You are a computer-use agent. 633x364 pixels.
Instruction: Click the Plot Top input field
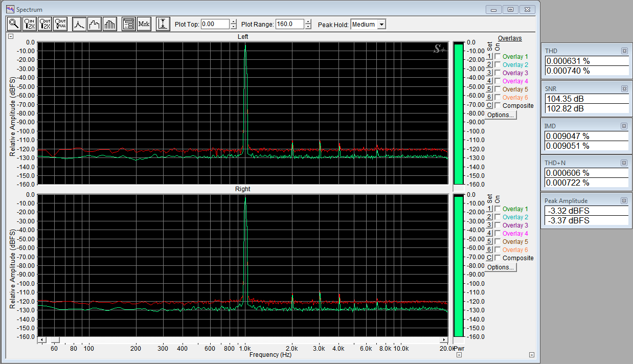point(215,24)
